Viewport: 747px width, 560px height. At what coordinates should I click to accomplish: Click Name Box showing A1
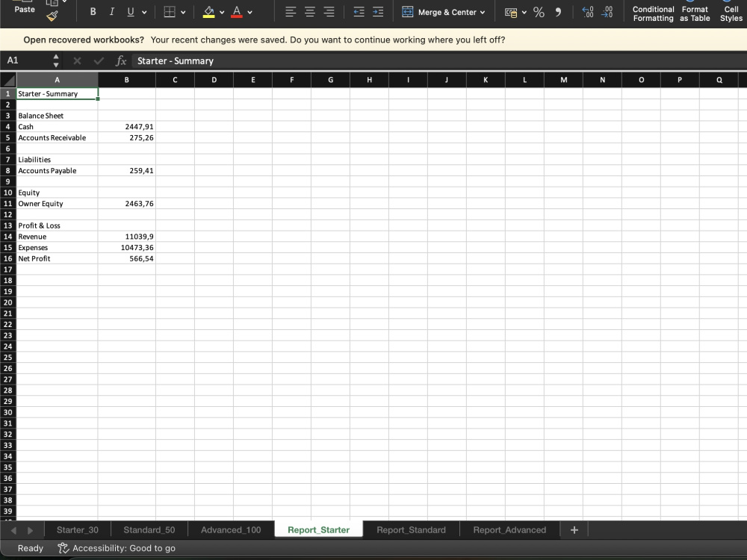[x=26, y=60]
